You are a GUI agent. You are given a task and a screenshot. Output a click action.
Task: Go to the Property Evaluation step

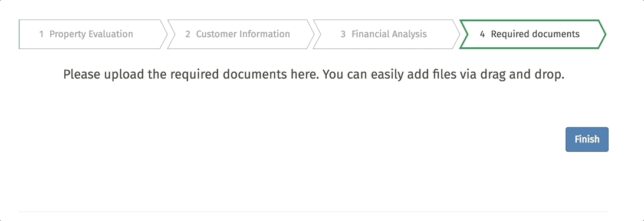point(93,34)
